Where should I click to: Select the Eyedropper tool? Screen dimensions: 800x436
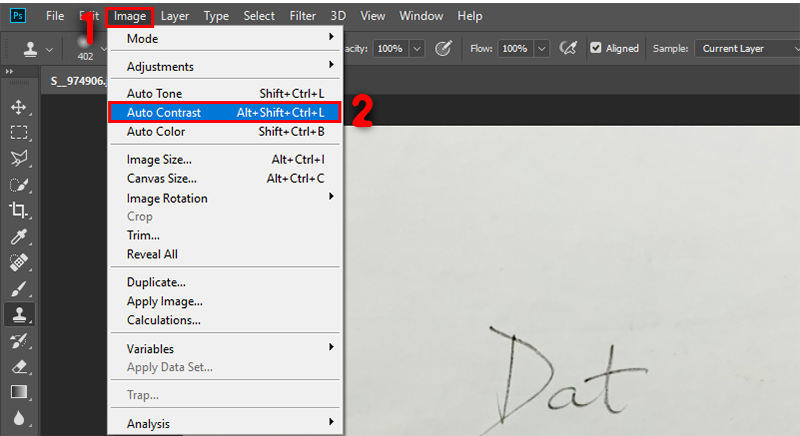(x=18, y=237)
